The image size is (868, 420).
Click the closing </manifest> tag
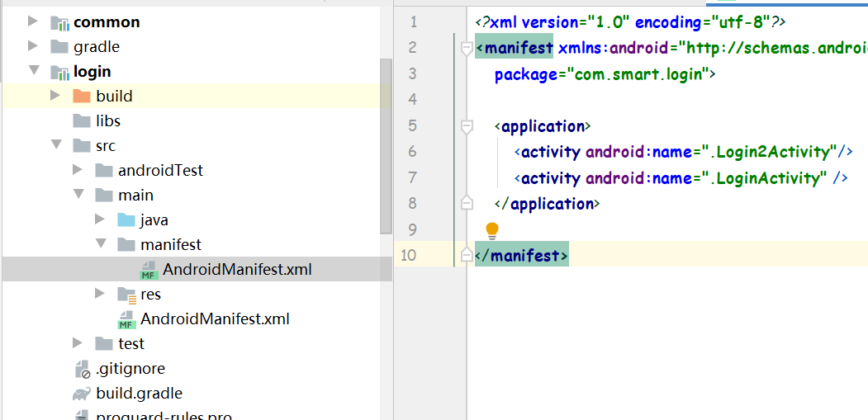[521, 256]
